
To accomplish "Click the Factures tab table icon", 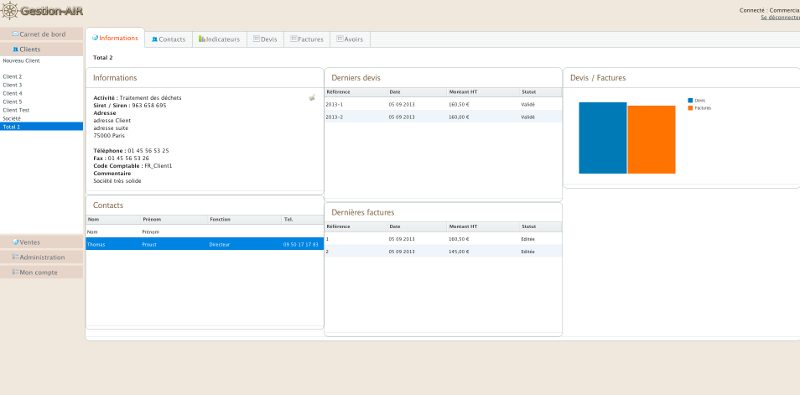I will coord(293,39).
